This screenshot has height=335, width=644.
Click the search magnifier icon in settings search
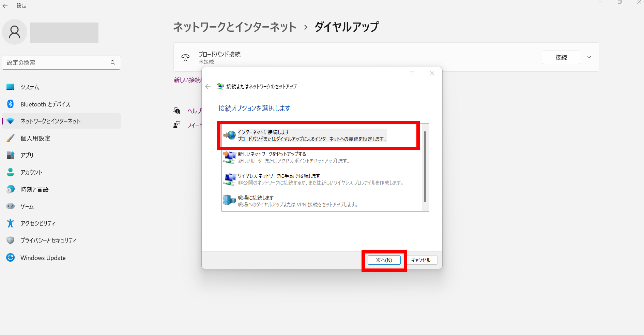point(113,63)
